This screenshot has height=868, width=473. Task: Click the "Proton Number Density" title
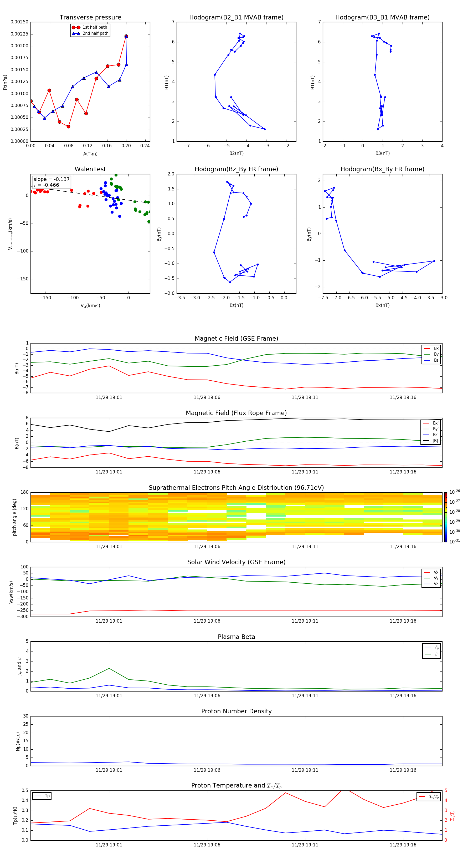click(x=236, y=711)
